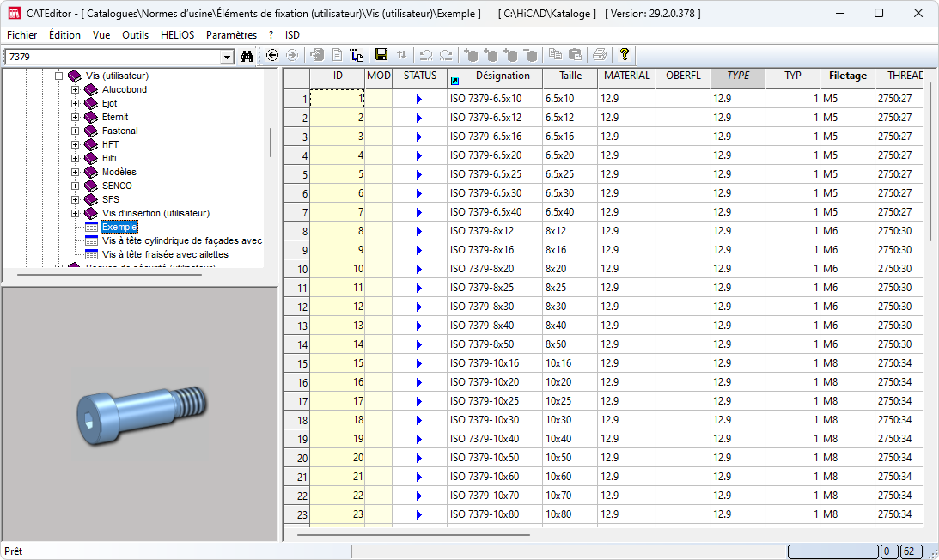This screenshot has height=560, width=939.
Task: Click the sort up-down arrows icon
Action: (401, 55)
